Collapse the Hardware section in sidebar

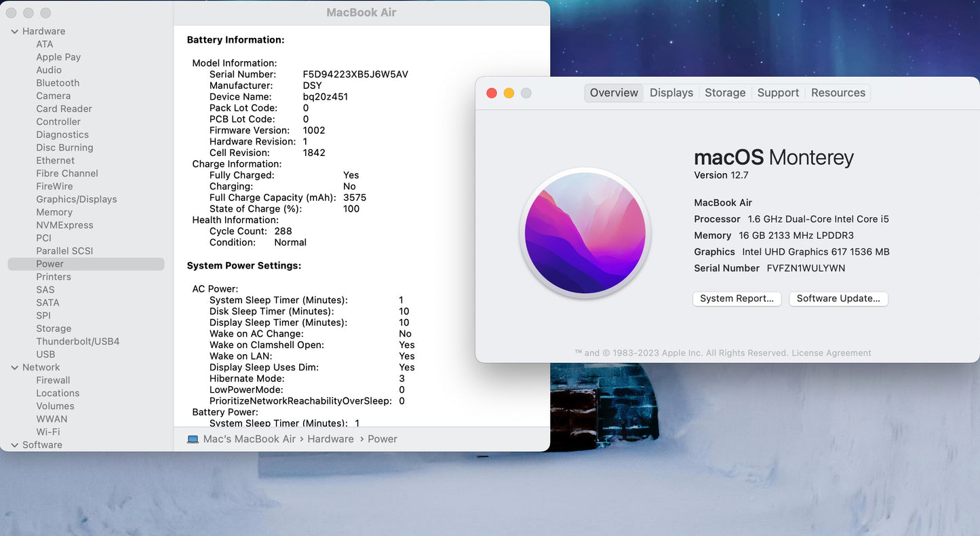15,31
